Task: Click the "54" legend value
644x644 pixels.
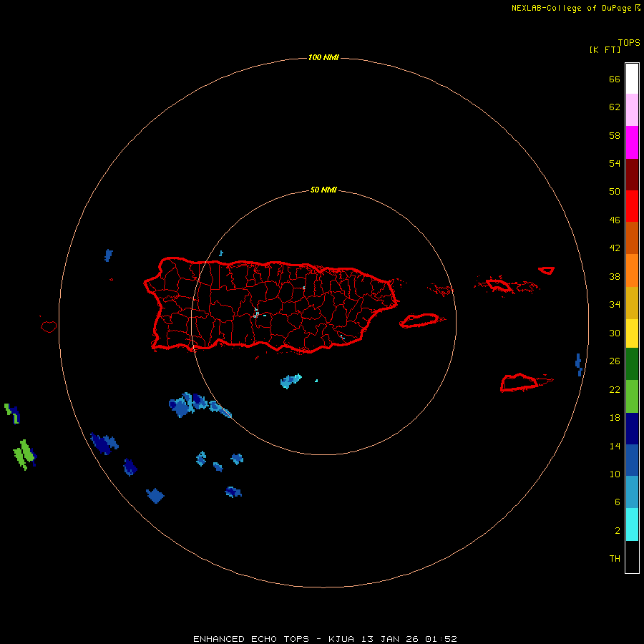Action: point(615,163)
